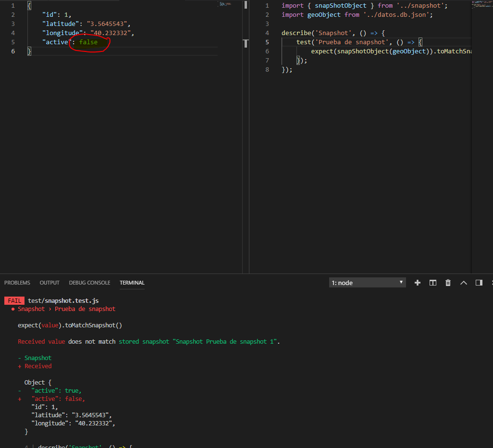Click the "latitude" key in the JSON file
This screenshot has height=448, width=493.
coord(61,24)
